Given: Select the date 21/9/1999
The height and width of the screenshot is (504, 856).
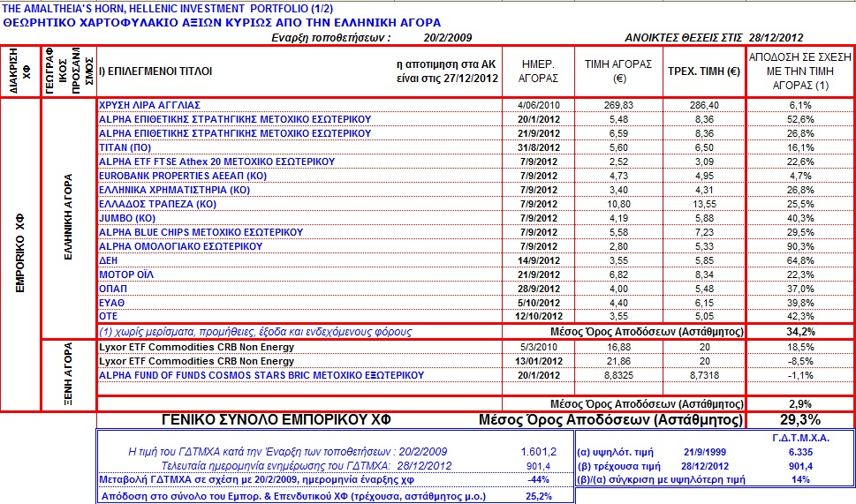Looking at the screenshot, I should (x=706, y=452).
